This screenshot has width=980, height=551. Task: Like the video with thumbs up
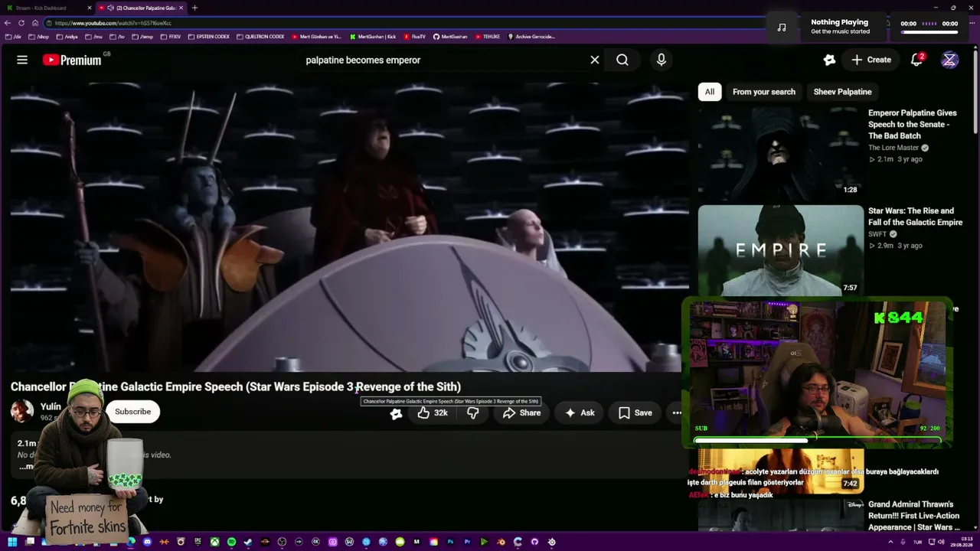pyautogui.click(x=433, y=412)
